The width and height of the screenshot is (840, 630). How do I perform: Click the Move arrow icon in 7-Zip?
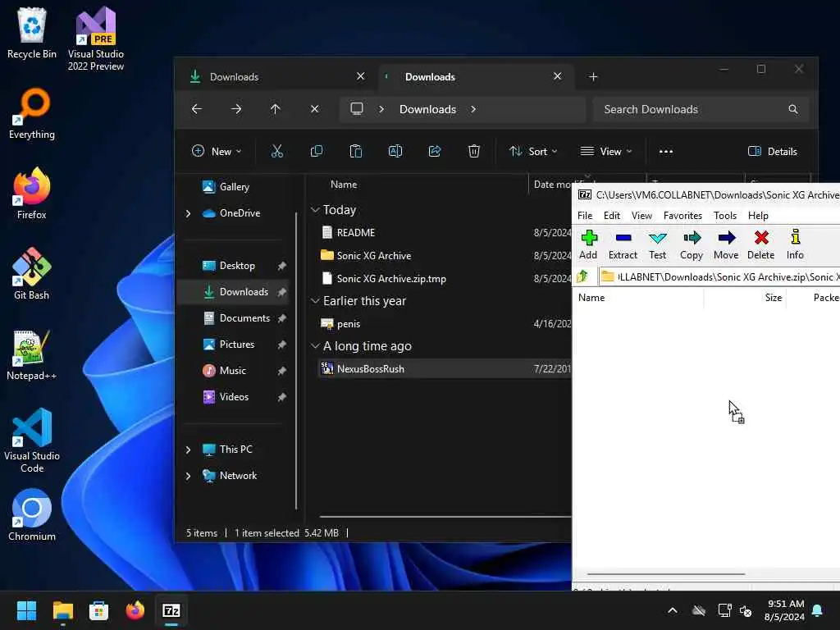[x=727, y=244]
